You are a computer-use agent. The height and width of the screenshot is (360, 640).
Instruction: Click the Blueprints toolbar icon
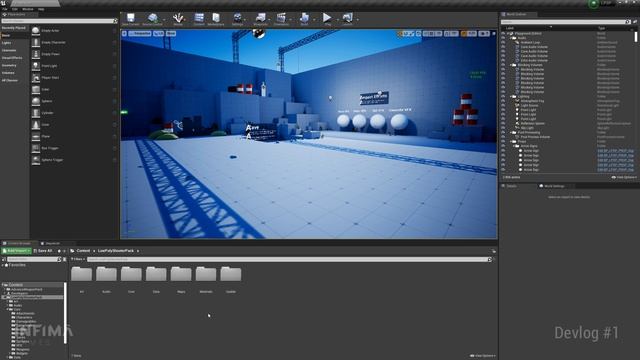(260, 19)
